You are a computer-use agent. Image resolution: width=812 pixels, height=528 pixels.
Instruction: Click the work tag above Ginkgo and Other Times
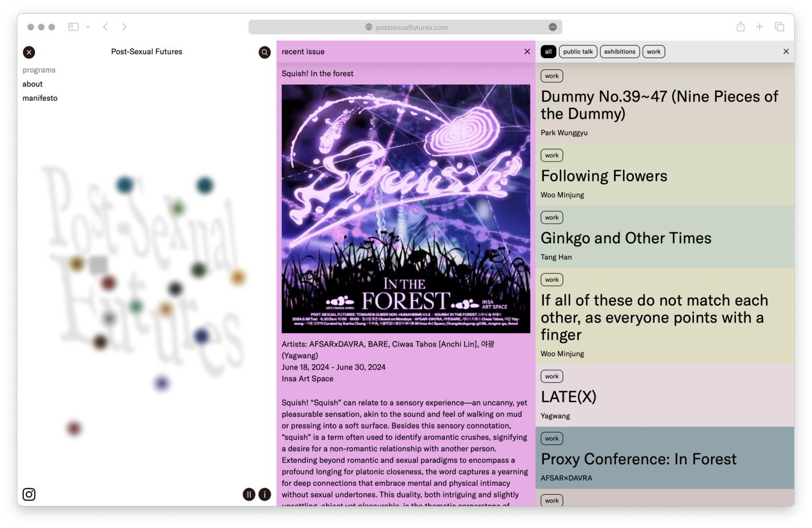pyautogui.click(x=552, y=218)
